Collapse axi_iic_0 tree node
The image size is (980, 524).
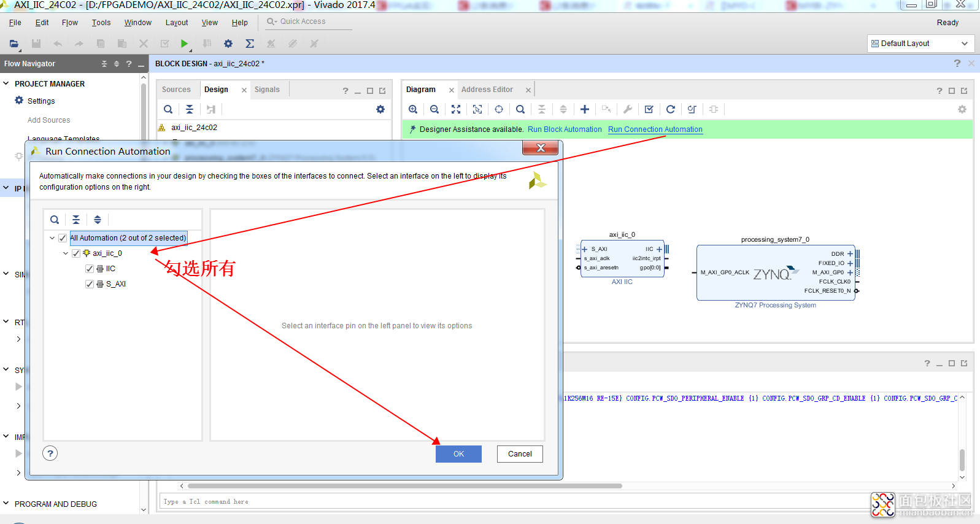click(66, 253)
